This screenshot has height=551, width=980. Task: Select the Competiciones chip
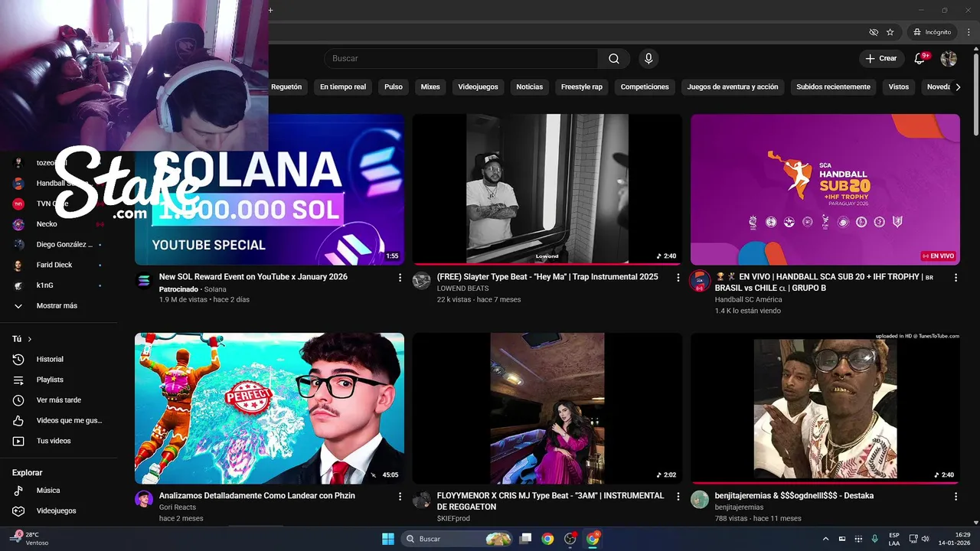point(645,87)
